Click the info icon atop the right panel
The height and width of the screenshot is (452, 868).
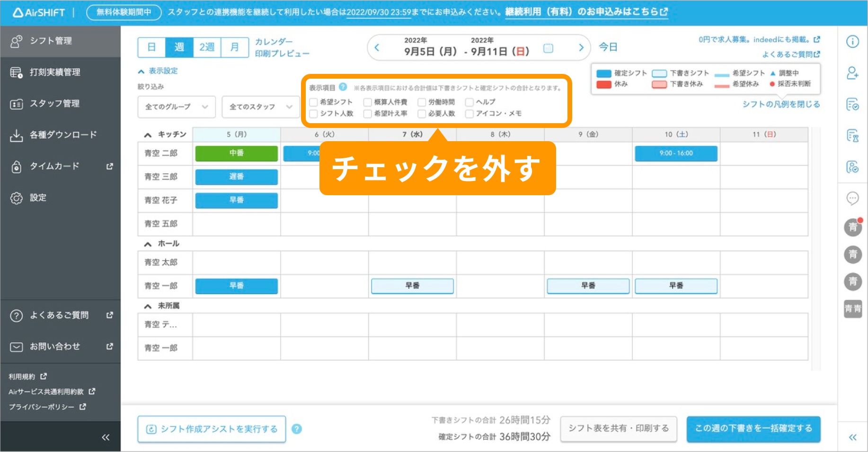coord(853,42)
